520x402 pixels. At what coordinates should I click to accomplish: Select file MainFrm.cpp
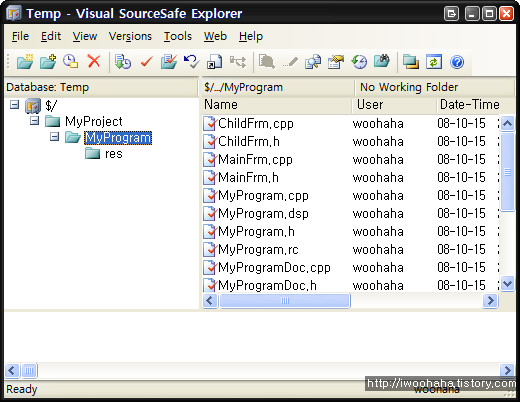(x=255, y=159)
